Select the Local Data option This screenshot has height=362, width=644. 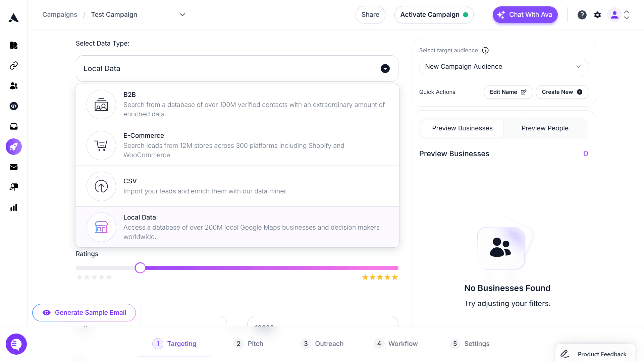237,227
